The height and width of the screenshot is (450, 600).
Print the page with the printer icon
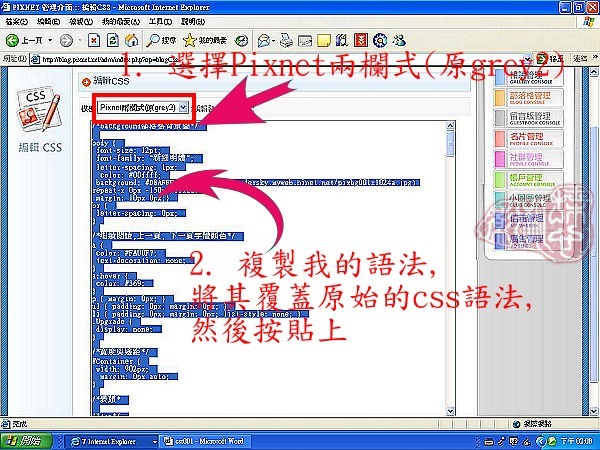pyautogui.click(x=286, y=40)
